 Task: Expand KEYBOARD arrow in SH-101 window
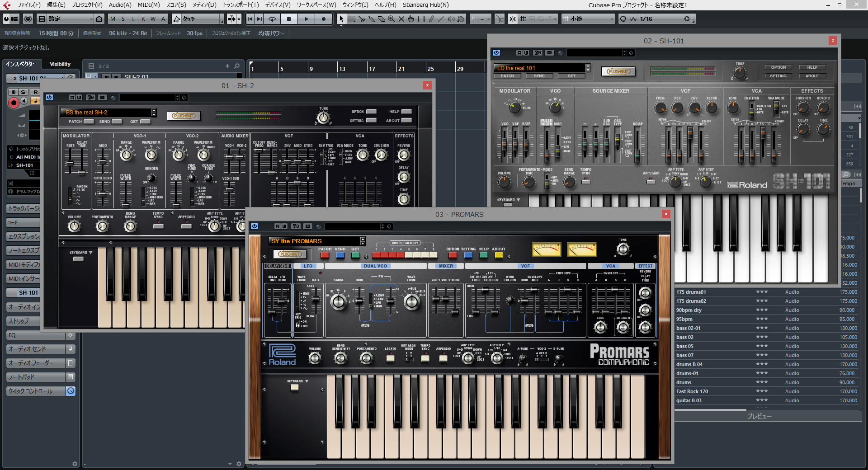click(x=518, y=200)
